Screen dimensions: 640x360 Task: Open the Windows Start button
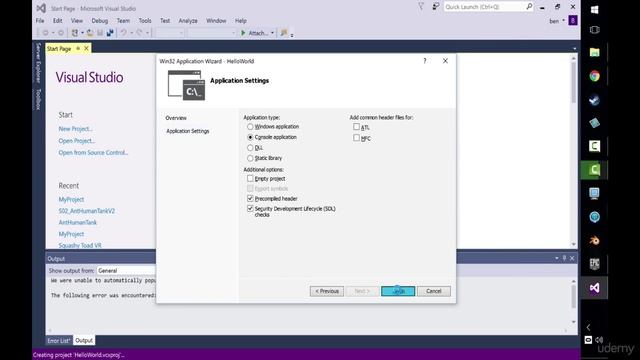[594, 9]
